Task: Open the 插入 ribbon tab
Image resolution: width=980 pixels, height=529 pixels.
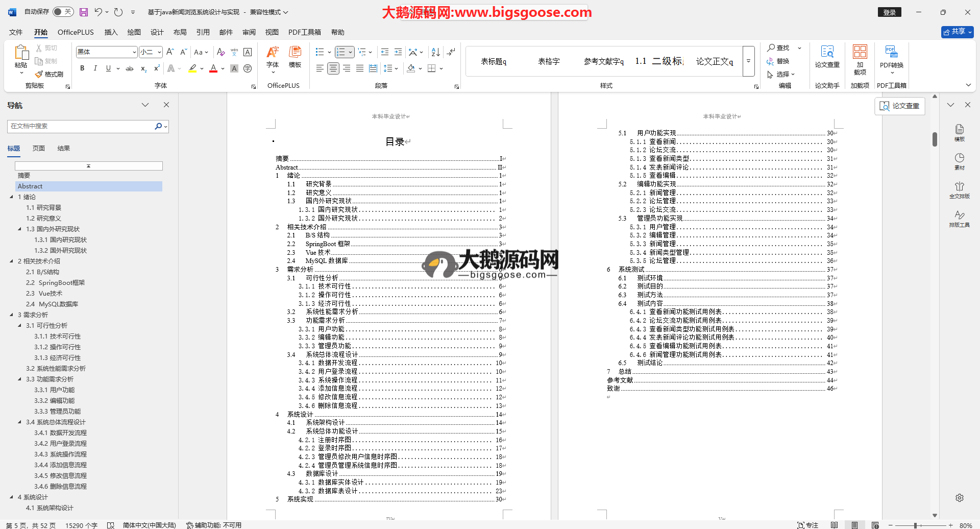Action: coord(111,32)
